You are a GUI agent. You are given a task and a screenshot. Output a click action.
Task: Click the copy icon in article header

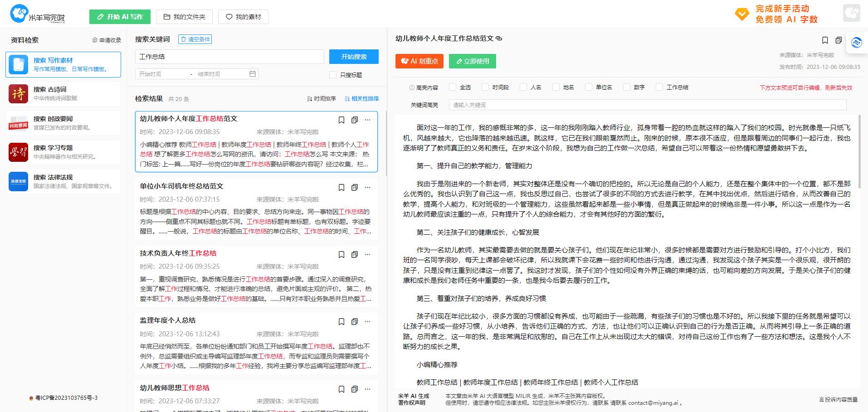[x=839, y=40]
